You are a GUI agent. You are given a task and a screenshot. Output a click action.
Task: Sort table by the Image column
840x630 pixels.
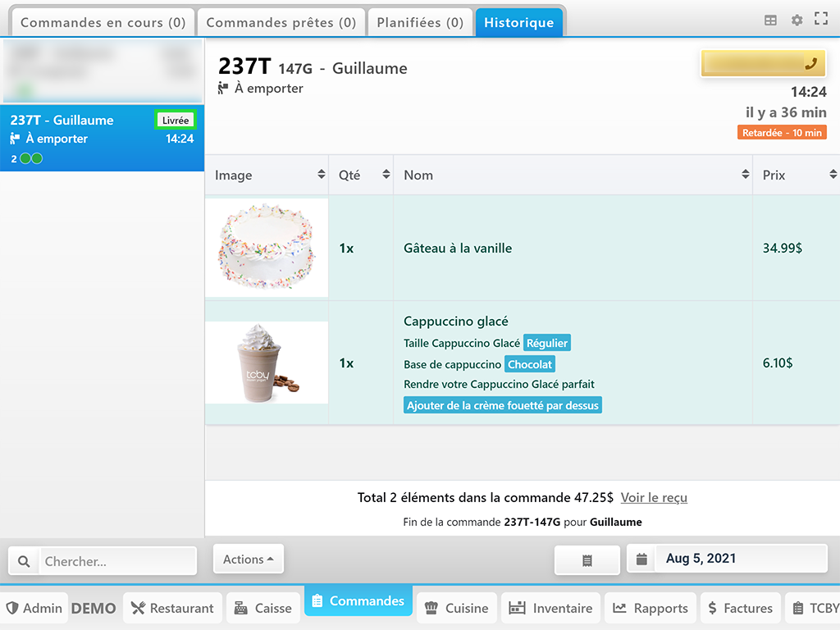321,175
